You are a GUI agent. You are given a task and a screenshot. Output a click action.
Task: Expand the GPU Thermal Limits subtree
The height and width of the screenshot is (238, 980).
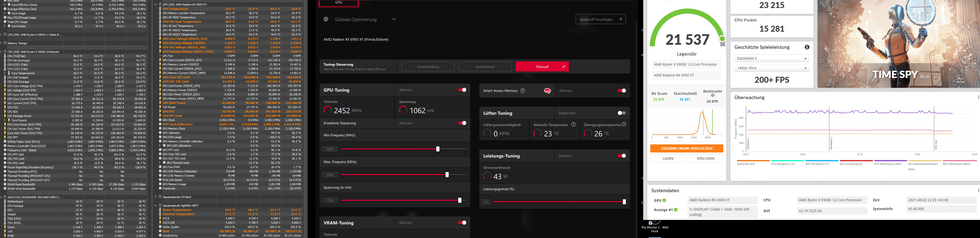click(160, 163)
